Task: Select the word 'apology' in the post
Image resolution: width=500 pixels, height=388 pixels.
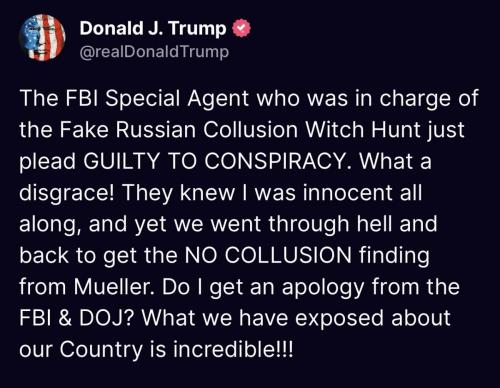Action: 323,288
